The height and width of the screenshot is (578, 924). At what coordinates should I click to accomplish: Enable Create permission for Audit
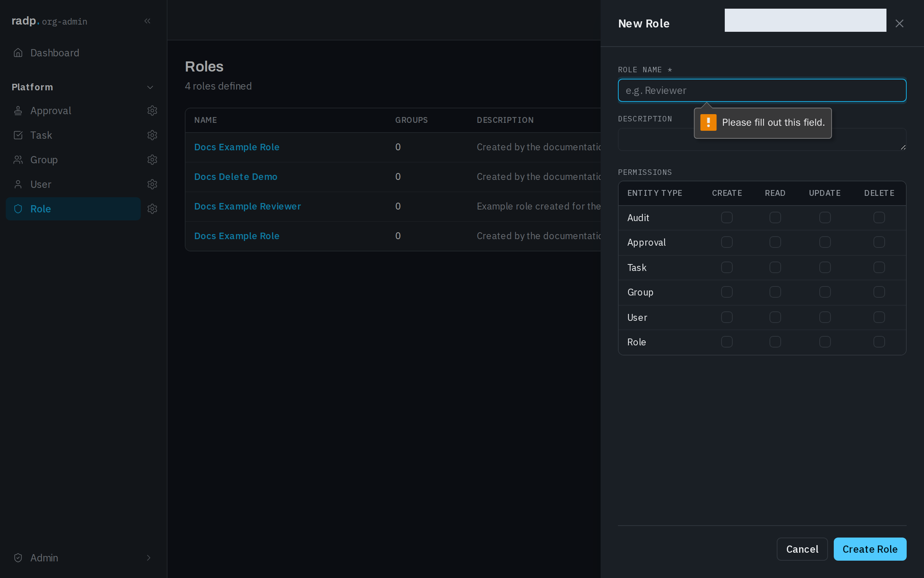pyautogui.click(x=727, y=217)
